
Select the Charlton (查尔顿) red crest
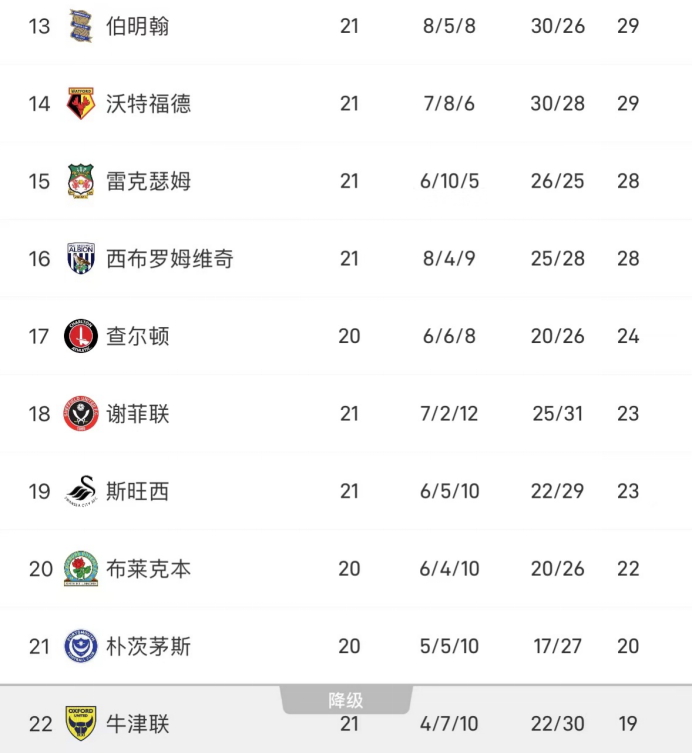pyautogui.click(x=80, y=336)
